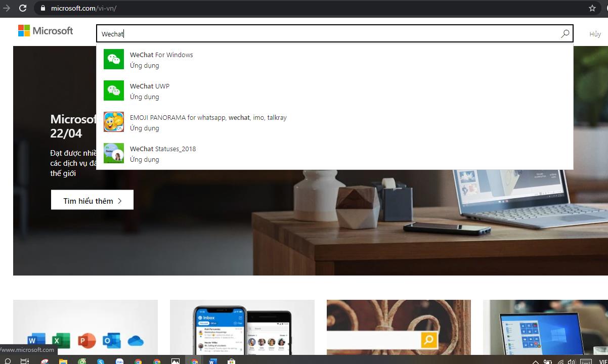The width and height of the screenshot is (608, 364).
Task: Open Task View in the taskbar
Action: coord(25,361)
